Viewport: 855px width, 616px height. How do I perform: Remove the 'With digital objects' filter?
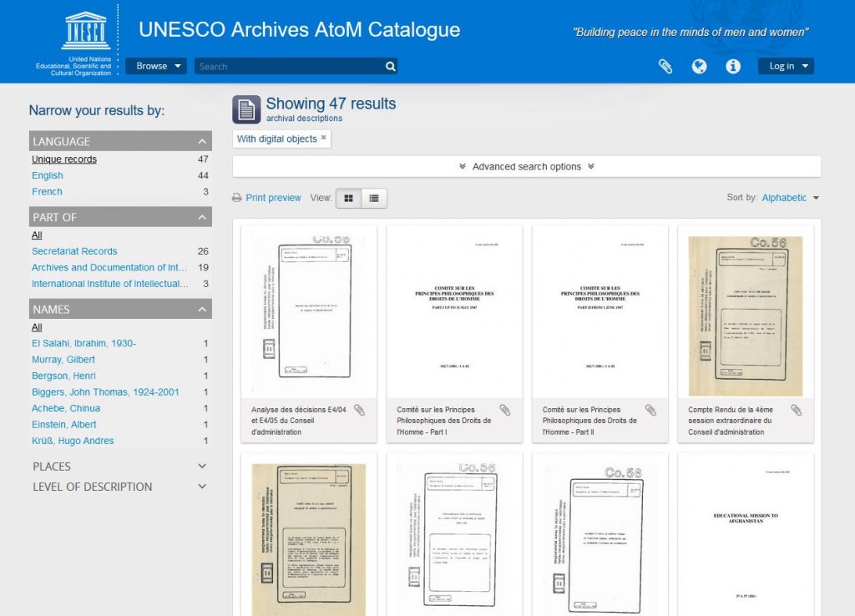point(324,138)
